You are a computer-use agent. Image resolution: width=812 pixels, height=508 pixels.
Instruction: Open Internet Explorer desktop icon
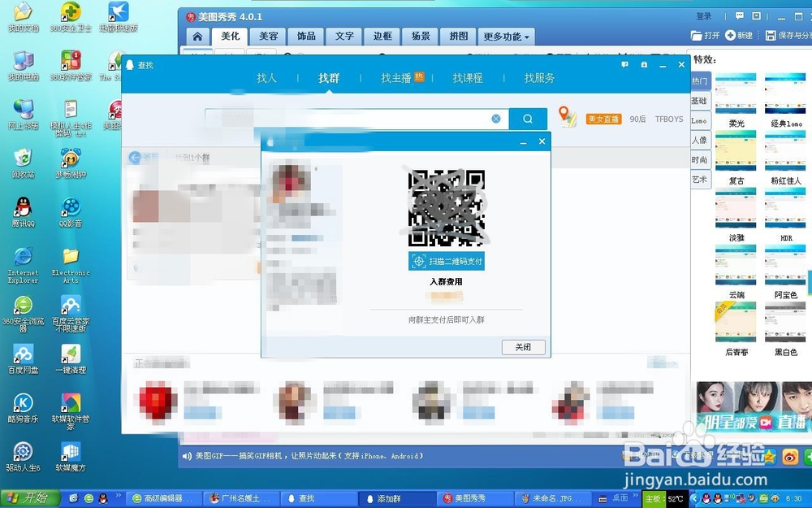pyautogui.click(x=24, y=265)
